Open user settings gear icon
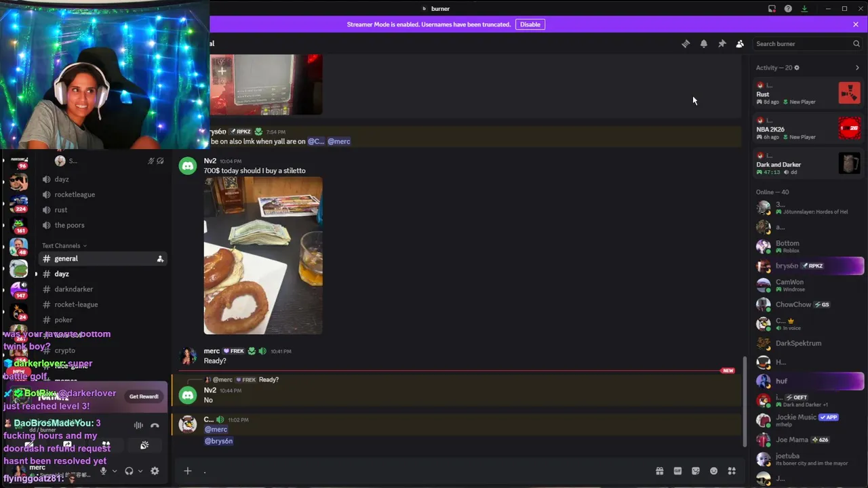This screenshot has width=868, height=488. 155,471
